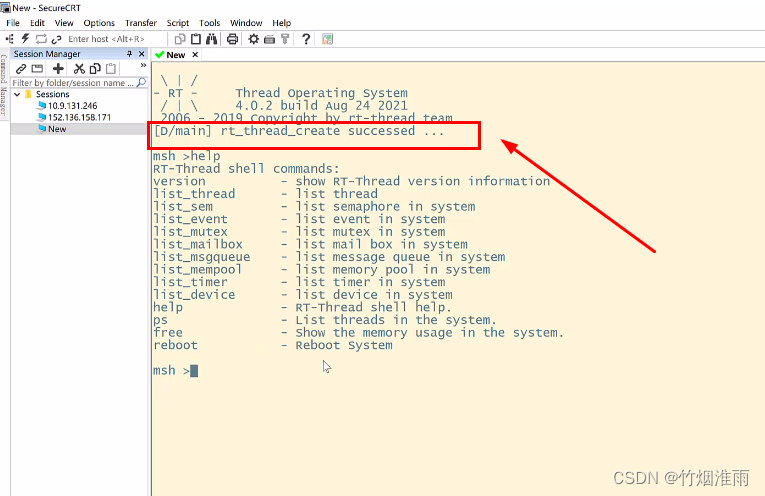Add a new session with plus icon
This screenshot has width=765, height=496.
pyautogui.click(x=58, y=69)
